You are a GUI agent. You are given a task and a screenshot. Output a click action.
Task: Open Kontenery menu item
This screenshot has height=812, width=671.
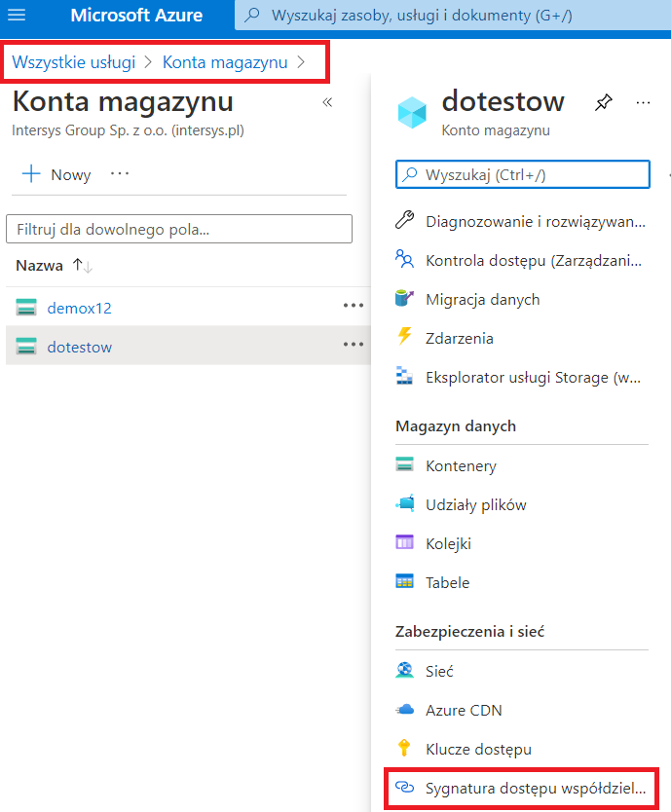(462, 466)
